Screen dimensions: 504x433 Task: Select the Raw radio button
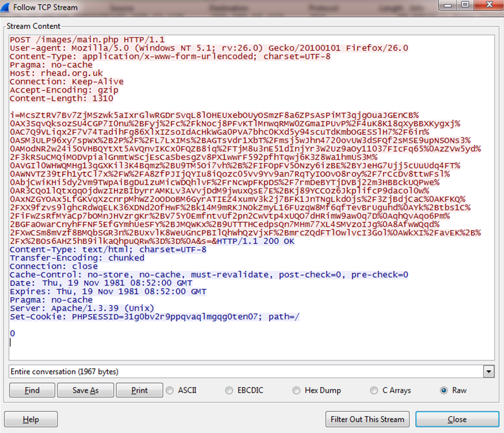(x=444, y=390)
